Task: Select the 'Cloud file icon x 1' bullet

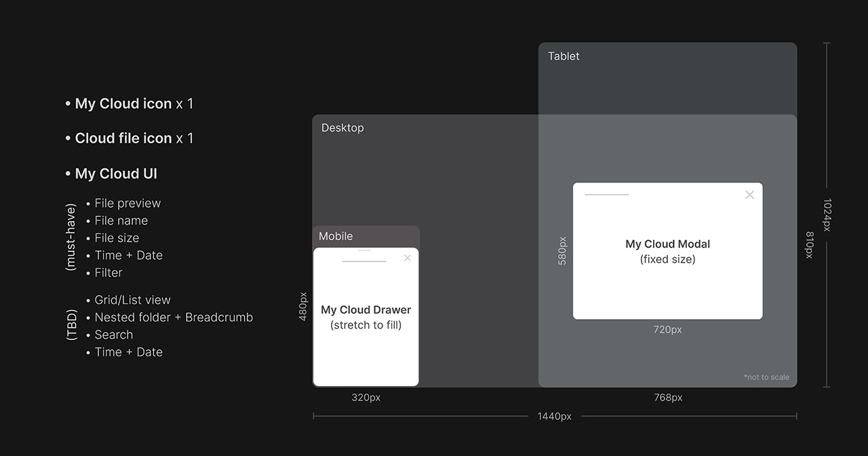Action: click(x=130, y=138)
